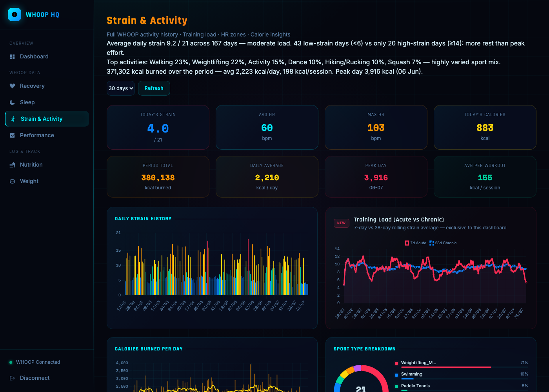This screenshot has width=549, height=392.
Task: Click the red Weightlifting_M... color swatch
Action: click(x=396, y=363)
